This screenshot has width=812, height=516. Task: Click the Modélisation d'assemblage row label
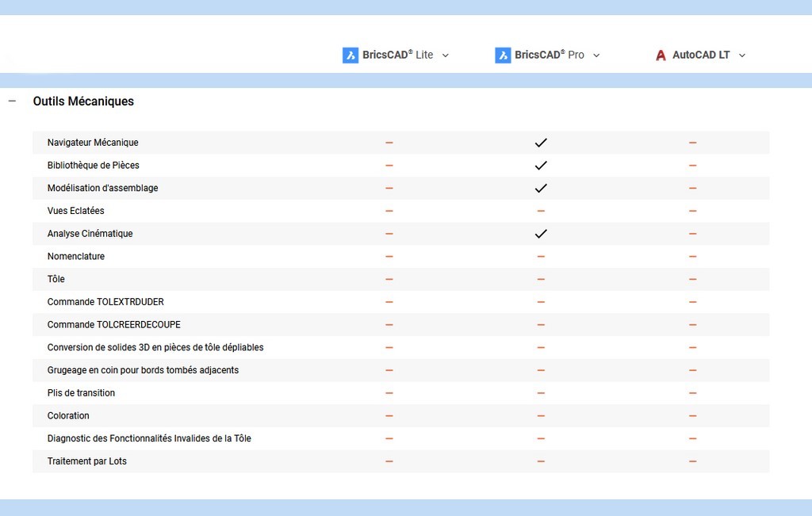coord(102,188)
